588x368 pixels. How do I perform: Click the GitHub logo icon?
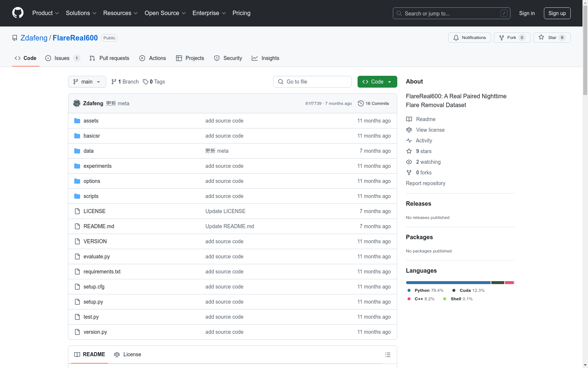(x=18, y=13)
